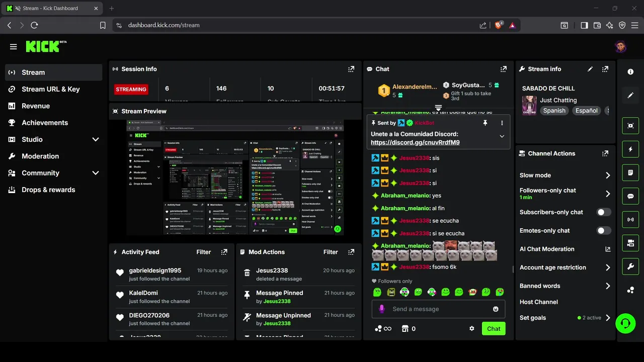Bookmark this page

(103, 25)
